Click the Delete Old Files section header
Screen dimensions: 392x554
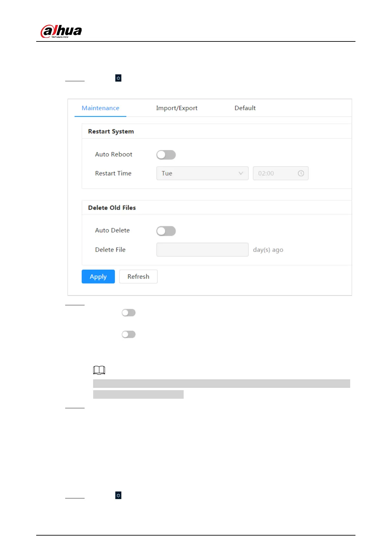click(112, 208)
